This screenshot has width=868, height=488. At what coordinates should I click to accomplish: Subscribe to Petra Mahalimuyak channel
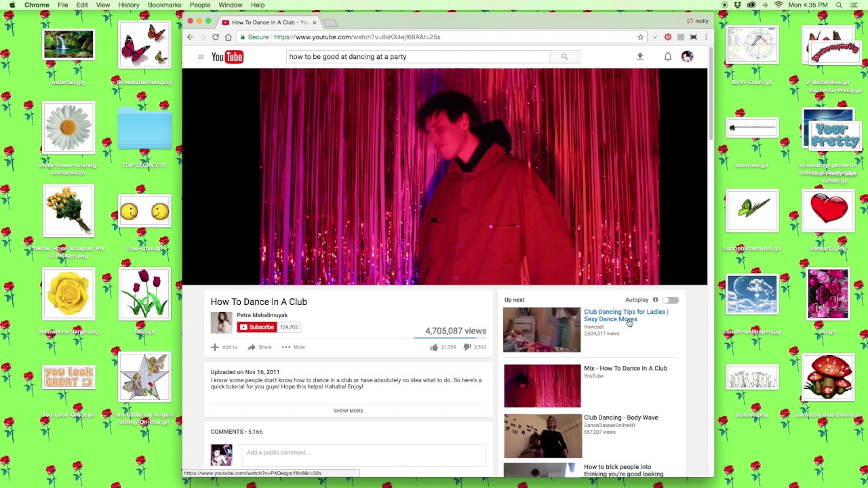pos(257,327)
